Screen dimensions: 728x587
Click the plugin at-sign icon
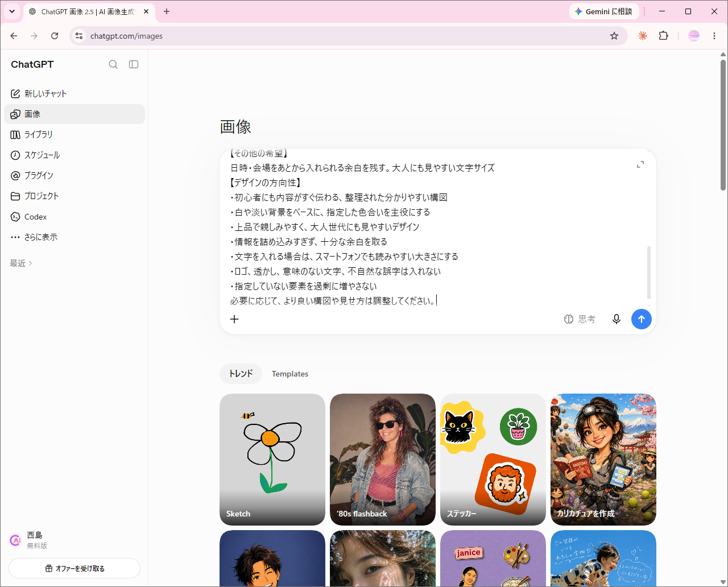(x=15, y=175)
